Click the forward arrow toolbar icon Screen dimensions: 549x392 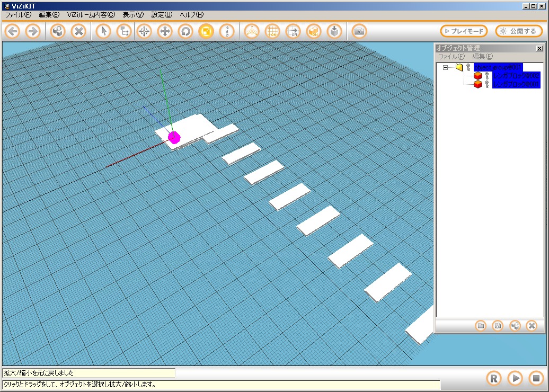coord(33,31)
